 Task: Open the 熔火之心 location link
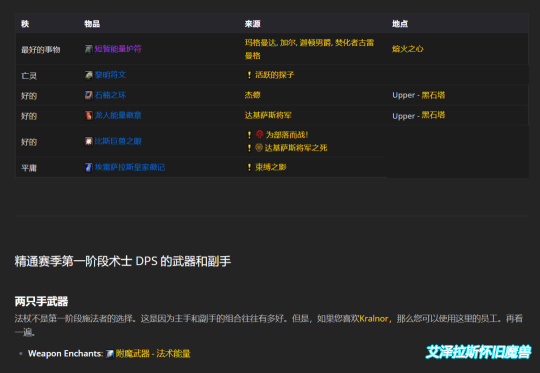pos(407,49)
